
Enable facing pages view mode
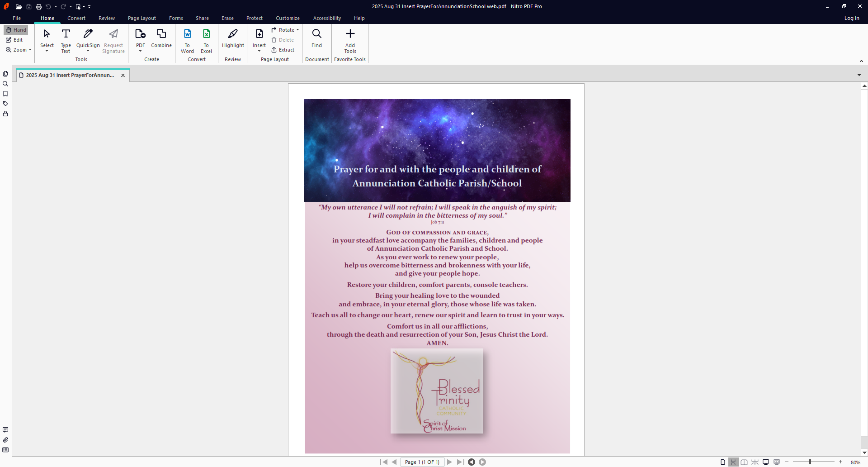(744, 462)
